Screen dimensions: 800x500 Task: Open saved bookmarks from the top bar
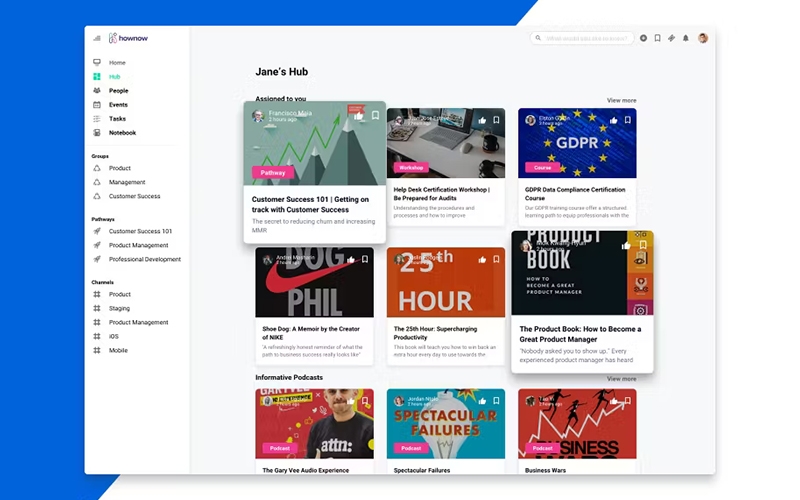click(657, 38)
